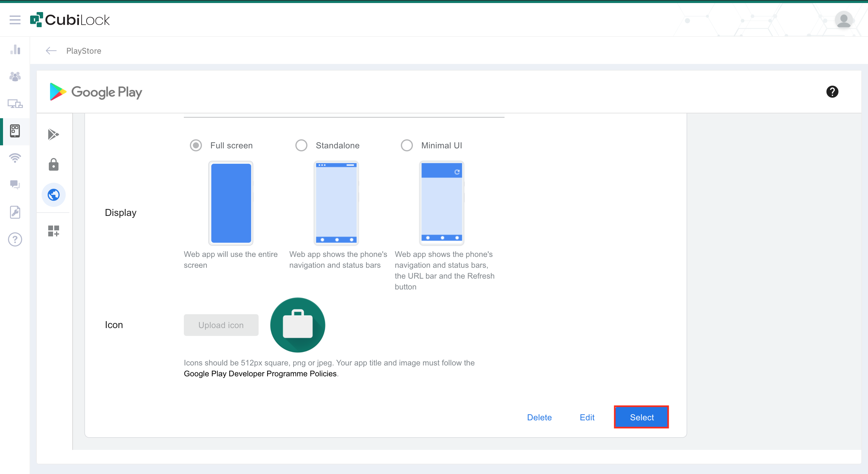The height and width of the screenshot is (474, 868).
Task: Open the private apps lock icon
Action: tap(53, 165)
